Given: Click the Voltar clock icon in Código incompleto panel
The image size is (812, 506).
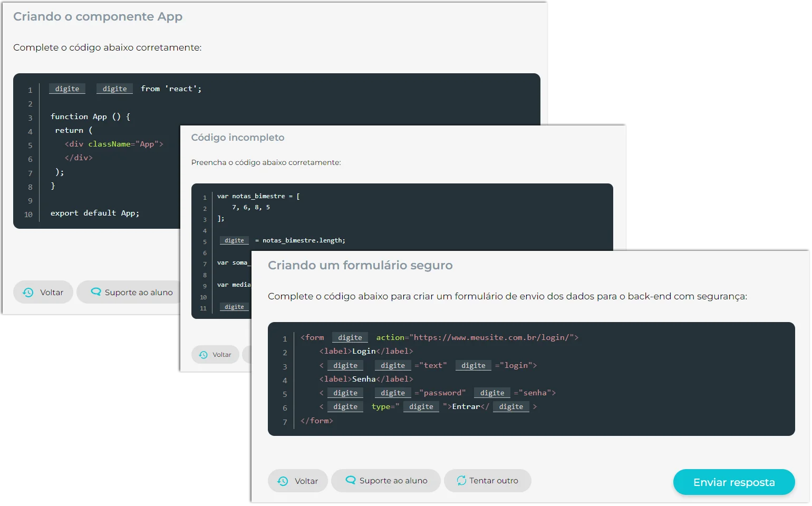Looking at the screenshot, I should click(x=204, y=355).
